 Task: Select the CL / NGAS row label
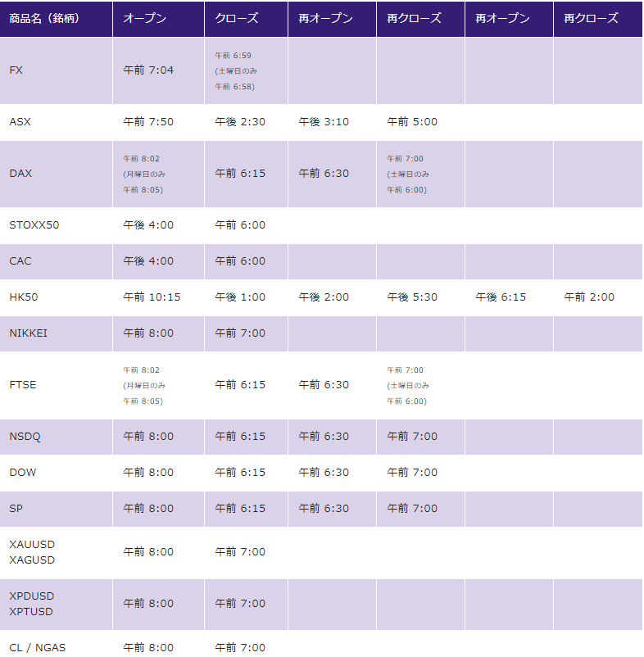[x=38, y=648]
